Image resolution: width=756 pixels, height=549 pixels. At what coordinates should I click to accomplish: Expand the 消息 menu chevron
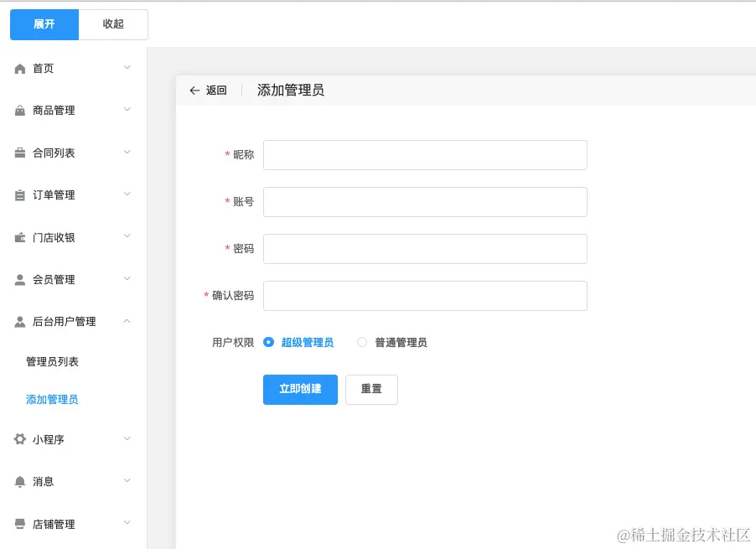tap(127, 480)
